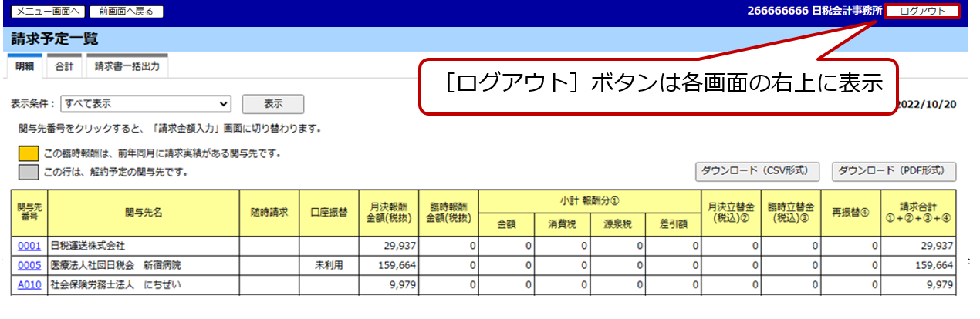Select the 請求書一括出力 tab
This screenshot has width=980, height=319.
pos(127,67)
